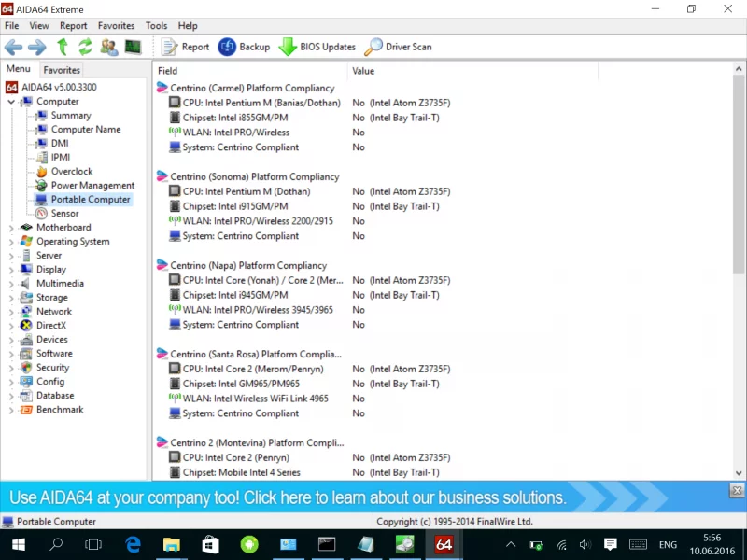Click the Security shield icon

click(26, 368)
